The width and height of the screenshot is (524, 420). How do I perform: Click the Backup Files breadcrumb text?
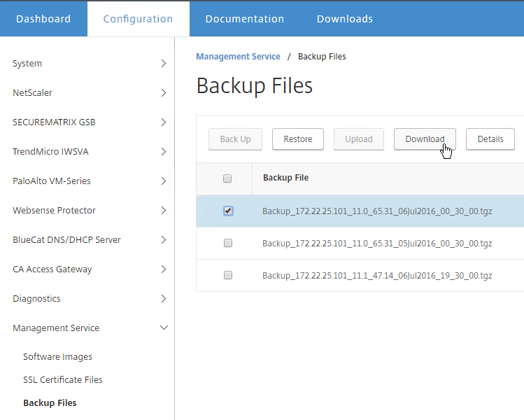click(322, 57)
